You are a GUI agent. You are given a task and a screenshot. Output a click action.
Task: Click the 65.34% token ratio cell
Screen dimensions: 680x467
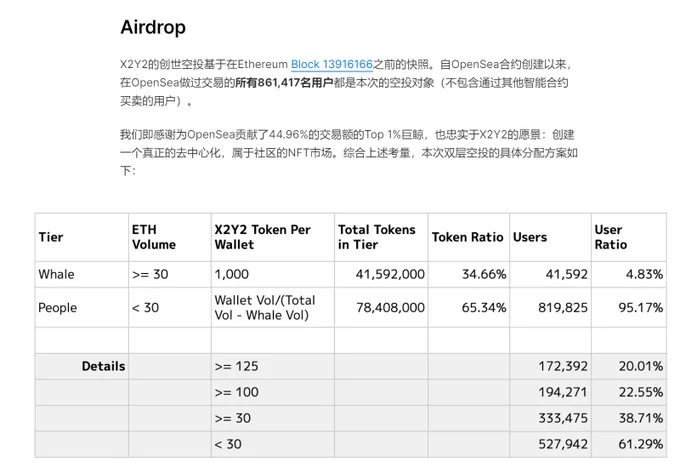point(469,307)
